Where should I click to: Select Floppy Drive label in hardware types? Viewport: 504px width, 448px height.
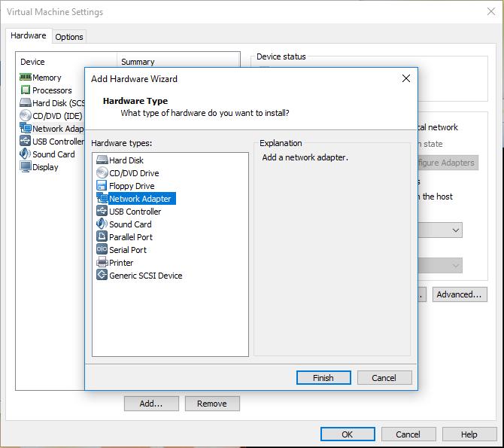click(x=132, y=186)
